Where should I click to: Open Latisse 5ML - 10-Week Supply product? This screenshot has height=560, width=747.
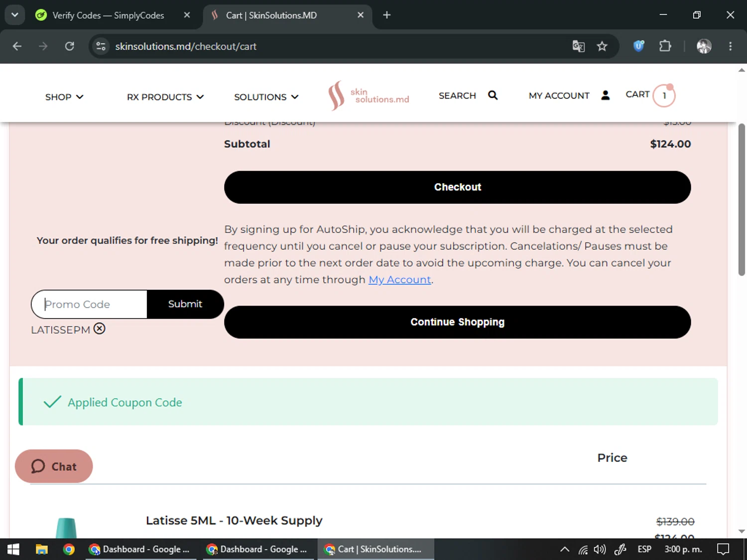[234, 521]
